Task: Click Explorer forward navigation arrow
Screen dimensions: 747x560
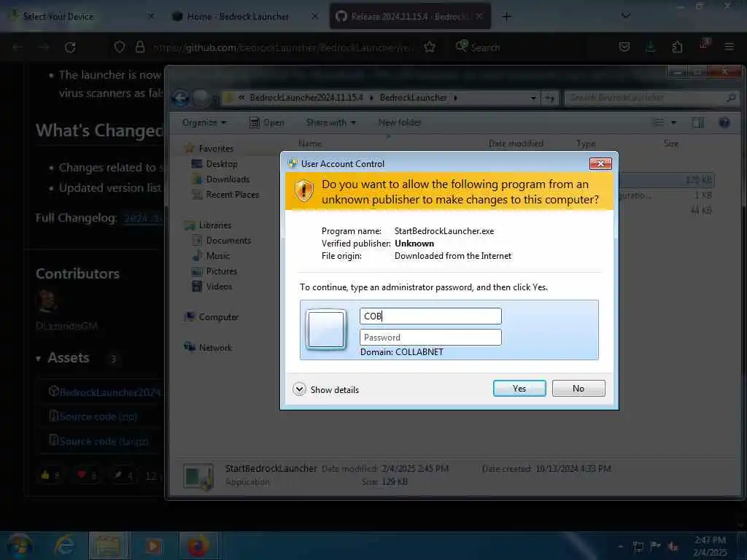Action: (201, 98)
